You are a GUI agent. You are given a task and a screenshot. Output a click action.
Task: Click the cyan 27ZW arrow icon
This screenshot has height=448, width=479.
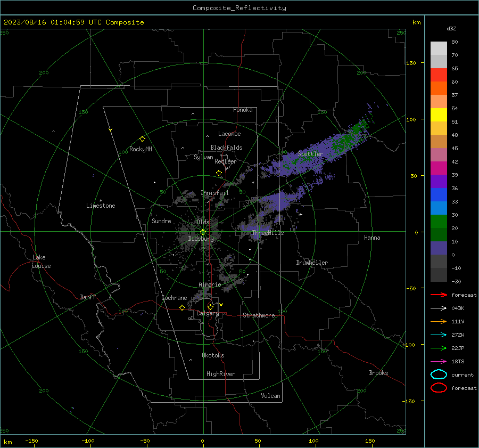tap(439, 335)
